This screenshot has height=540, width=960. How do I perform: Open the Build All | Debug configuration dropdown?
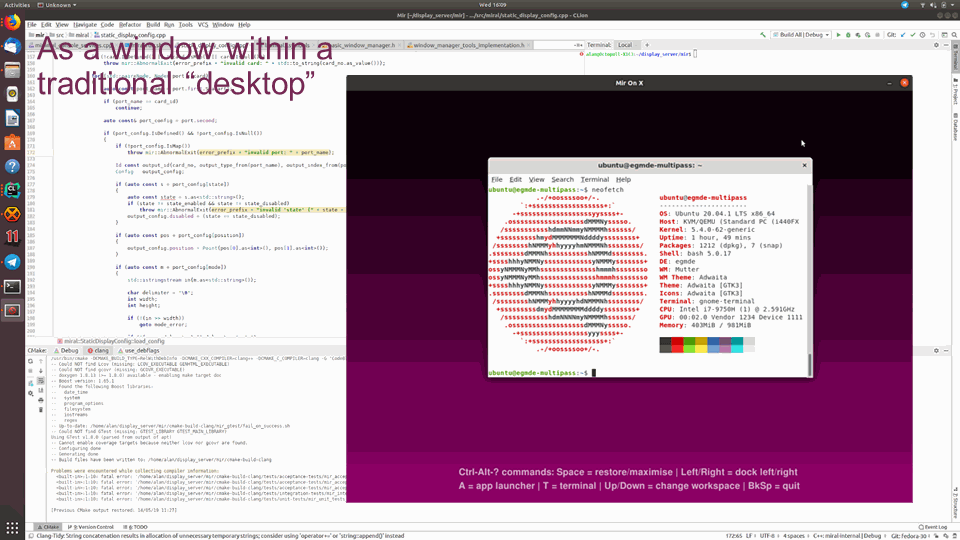801,34
